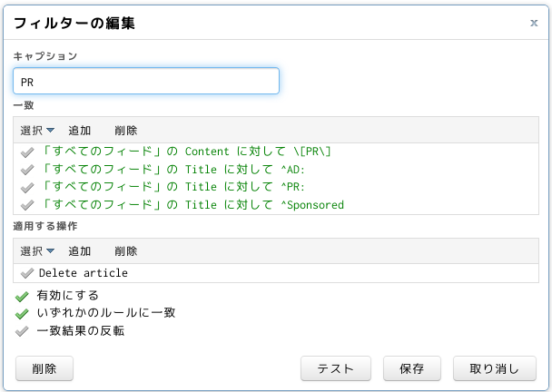The image size is (552, 392).
Task: Toggle checkmark for the Content \[PR\] rule
Action: click(27, 152)
